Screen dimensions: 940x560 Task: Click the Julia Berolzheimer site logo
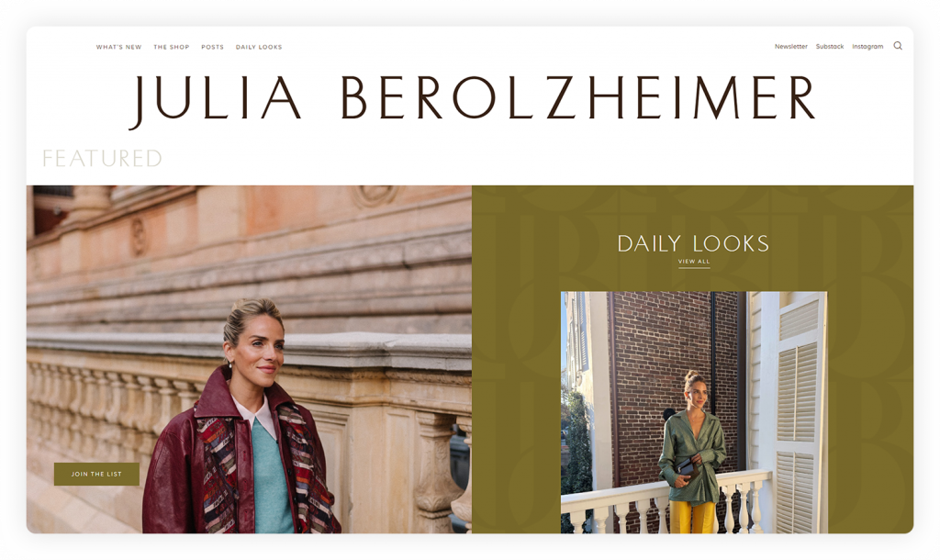coord(472,100)
